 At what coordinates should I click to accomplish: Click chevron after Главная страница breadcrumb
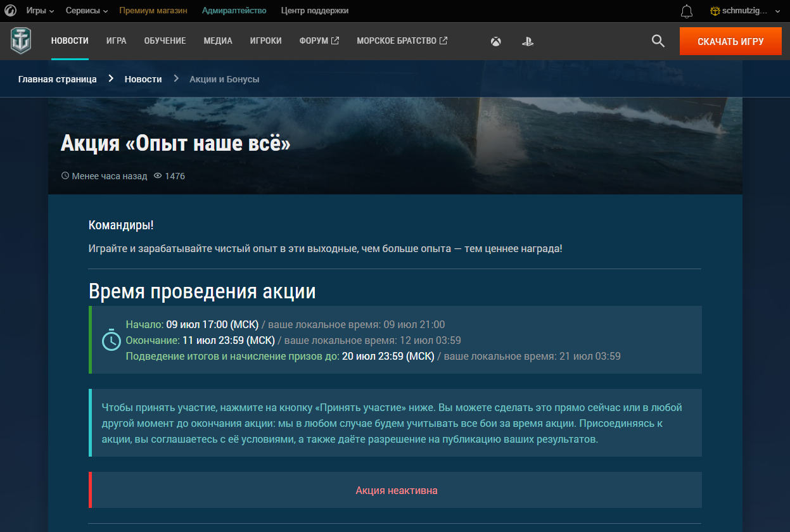111,79
